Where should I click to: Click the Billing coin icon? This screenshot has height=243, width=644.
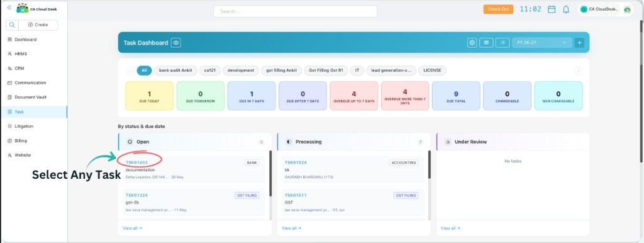[x=10, y=140]
